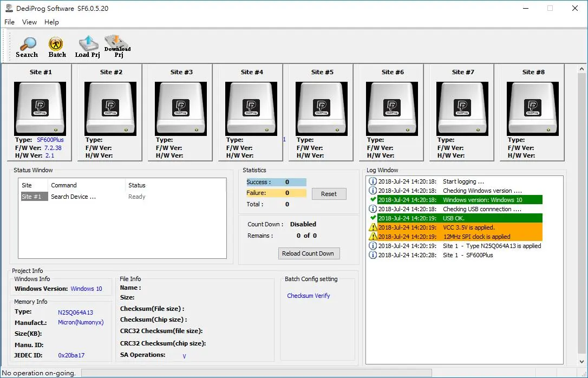Screen dimensions: 588x378
Task: Open the View menu
Action: tap(29, 22)
